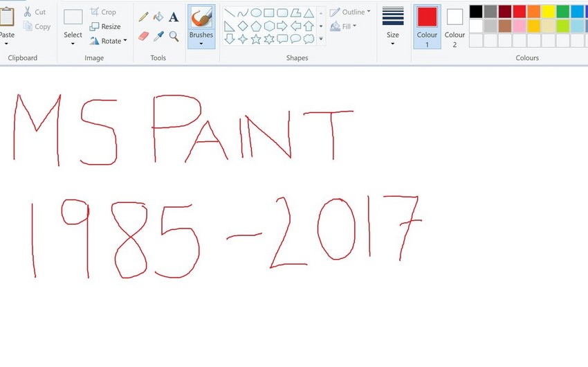Choose the Polygon shape
This screenshot has width=588, height=367.
click(x=295, y=13)
